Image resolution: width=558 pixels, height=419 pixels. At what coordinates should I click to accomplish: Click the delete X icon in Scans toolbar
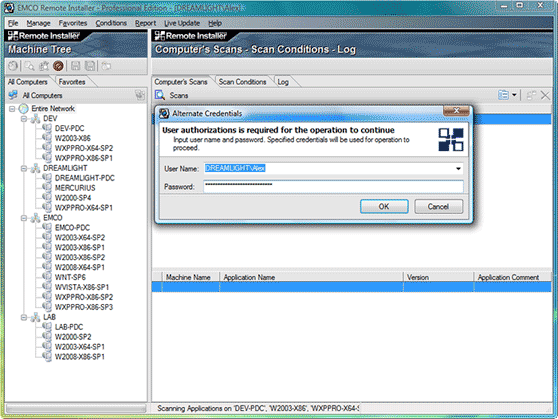point(545,95)
